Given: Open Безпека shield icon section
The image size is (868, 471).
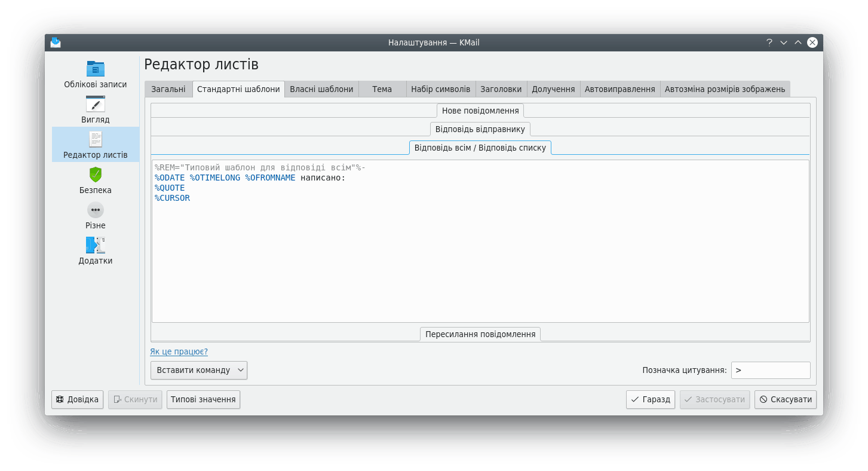Looking at the screenshot, I should pos(95,175).
